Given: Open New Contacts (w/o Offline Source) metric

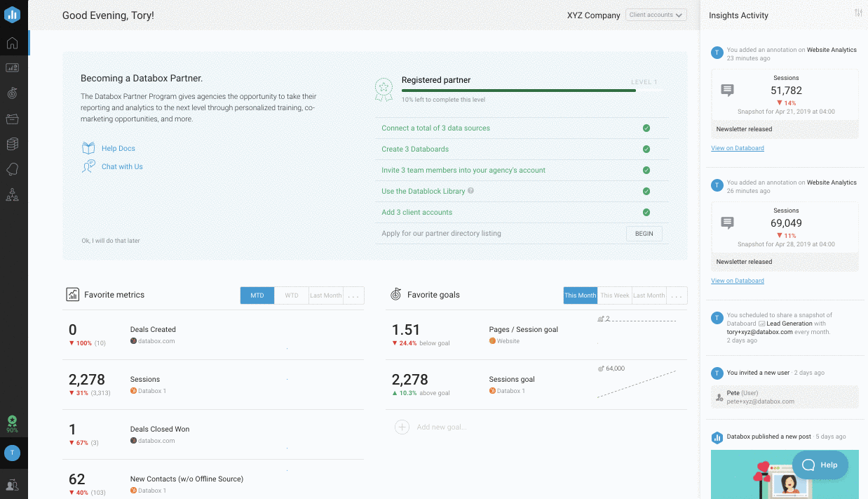Looking at the screenshot, I should tap(213, 480).
